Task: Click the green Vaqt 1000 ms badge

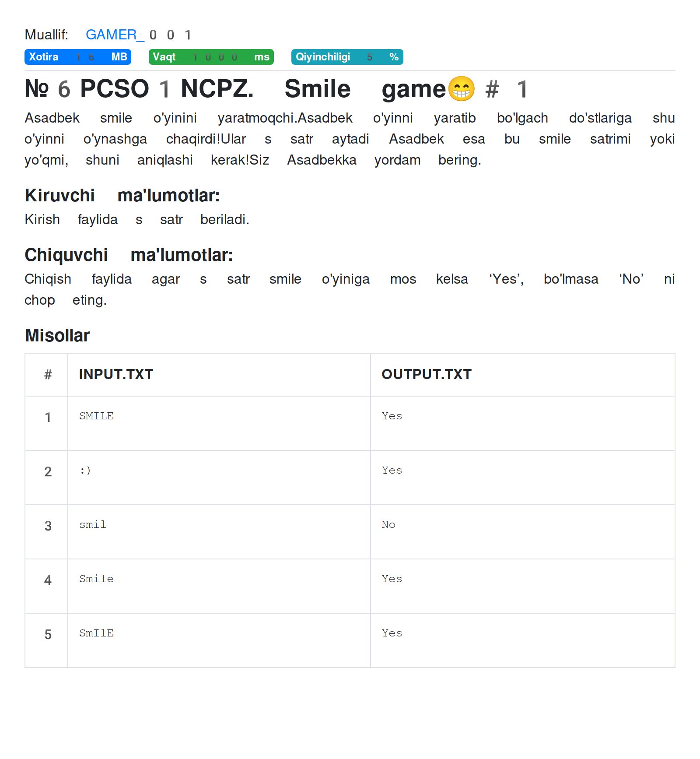Action: pos(211,57)
